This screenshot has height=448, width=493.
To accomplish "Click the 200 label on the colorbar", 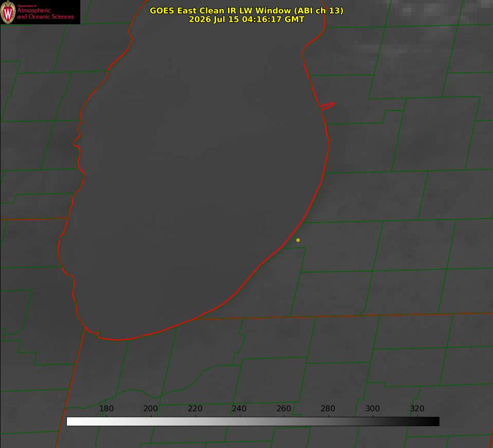I will (151, 408).
